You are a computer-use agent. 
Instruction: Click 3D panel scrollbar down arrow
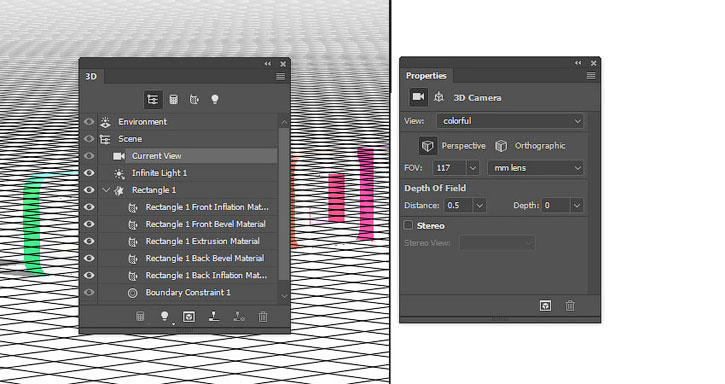(284, 296)
